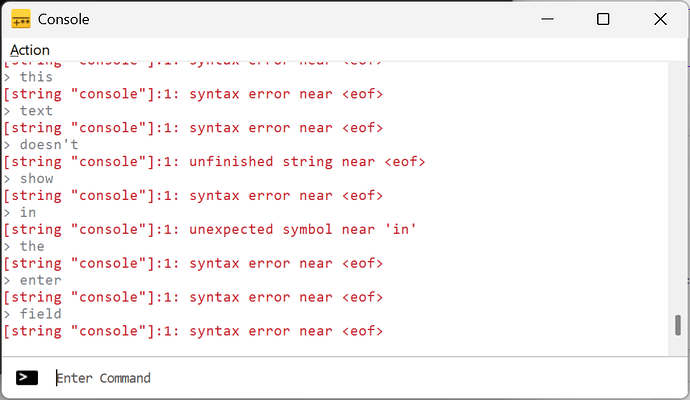Maximize the Console window
Screen dimensions: 690x400
coord(603,19)
